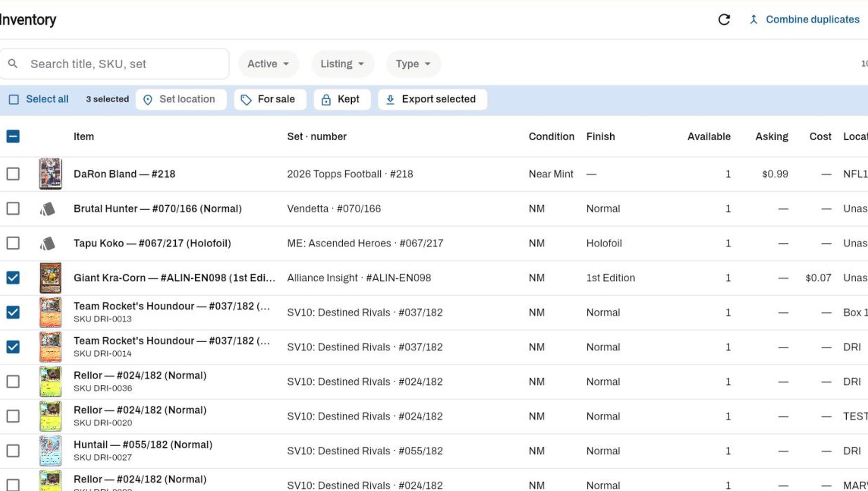Screen dimensions: 868x491
Task: Open DaRon Bland card thumbnail
Action: 50,174
